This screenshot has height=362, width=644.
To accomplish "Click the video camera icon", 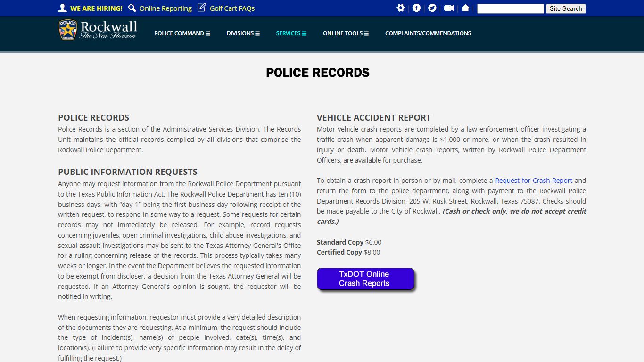I will (449, 8).
